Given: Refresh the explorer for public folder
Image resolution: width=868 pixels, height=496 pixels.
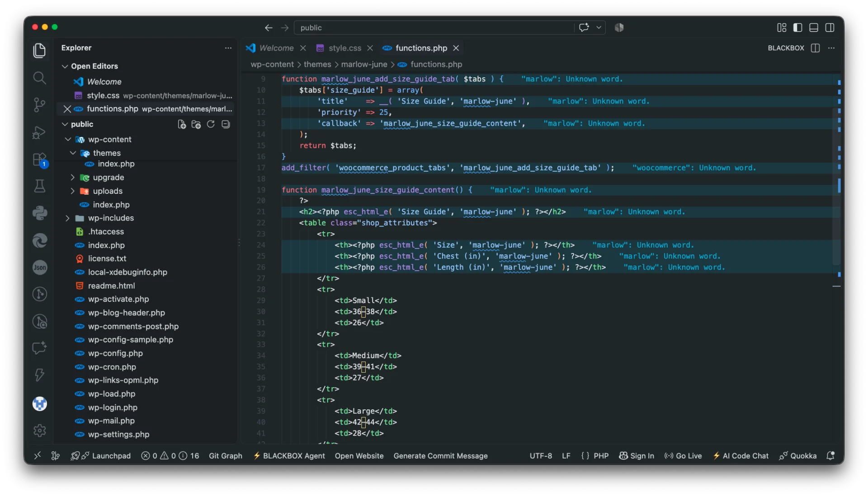Looking at the screenshot, I should pos(211,124).
